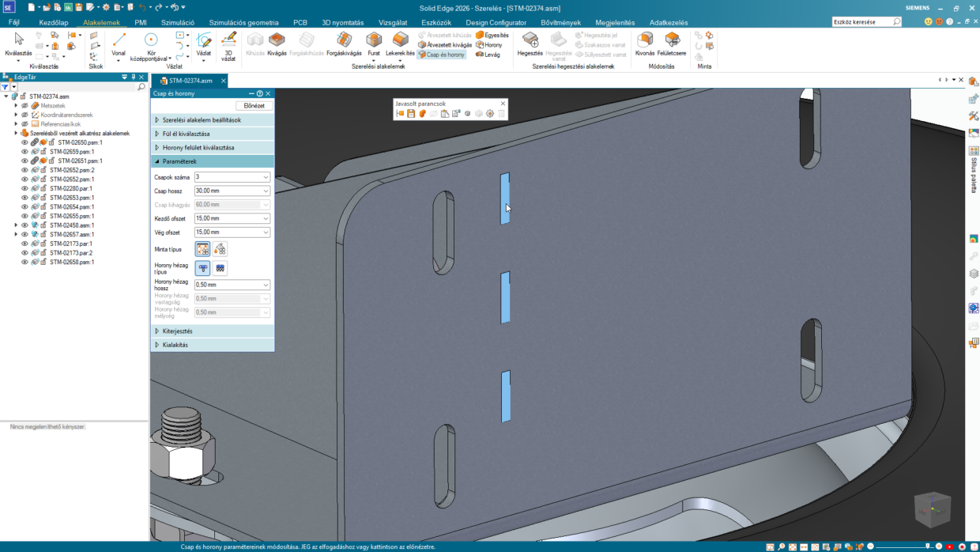Select the second Horony hézag típus option
Image resolution: width=980 pixels, height=552 pixels.
pos(220,268)
